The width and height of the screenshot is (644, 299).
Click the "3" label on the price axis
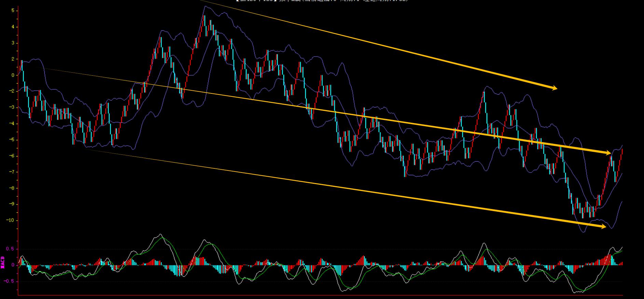tap(13, 43)
